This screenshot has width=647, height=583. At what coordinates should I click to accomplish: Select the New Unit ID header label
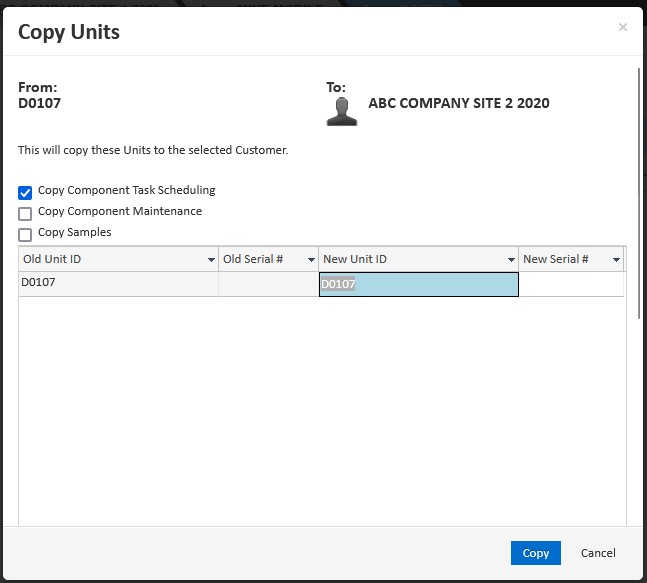[355, 259]
